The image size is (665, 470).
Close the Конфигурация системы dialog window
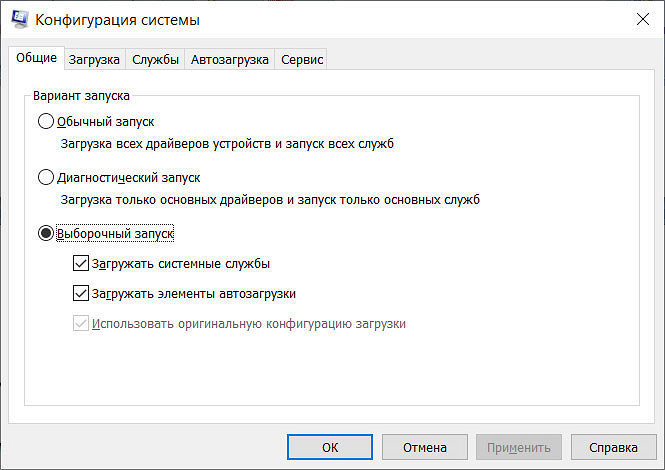(641, 19)
